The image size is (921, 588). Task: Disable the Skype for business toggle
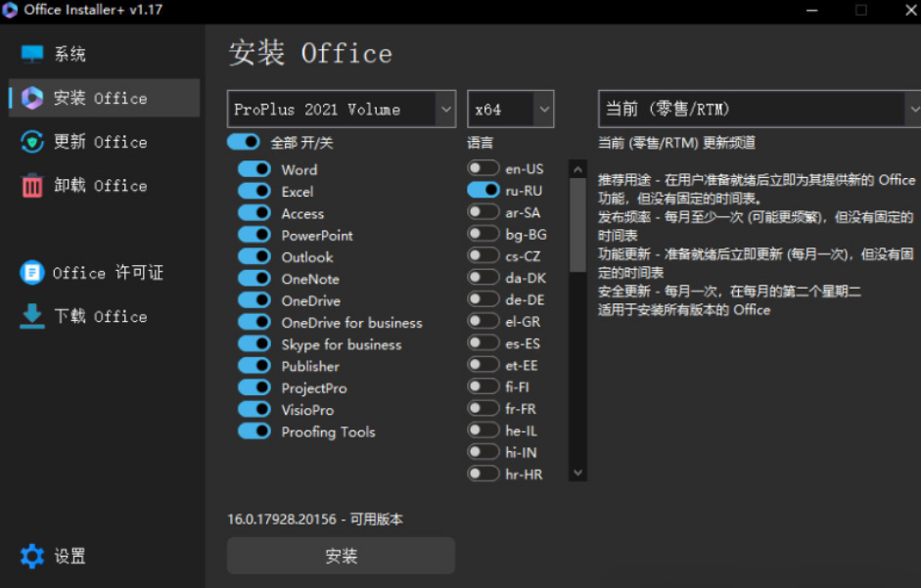[x=253, y=344]
